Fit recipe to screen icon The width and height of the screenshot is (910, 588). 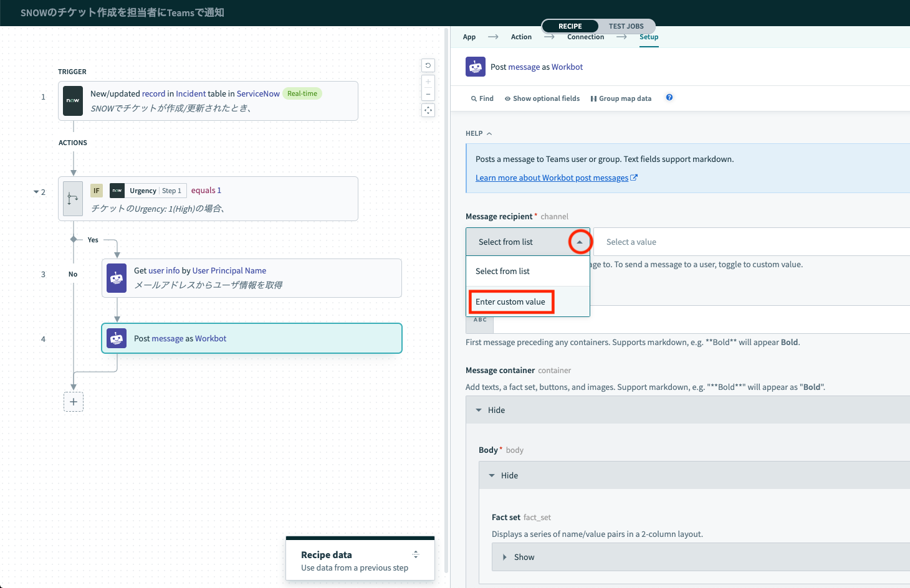tap(428, 110)
